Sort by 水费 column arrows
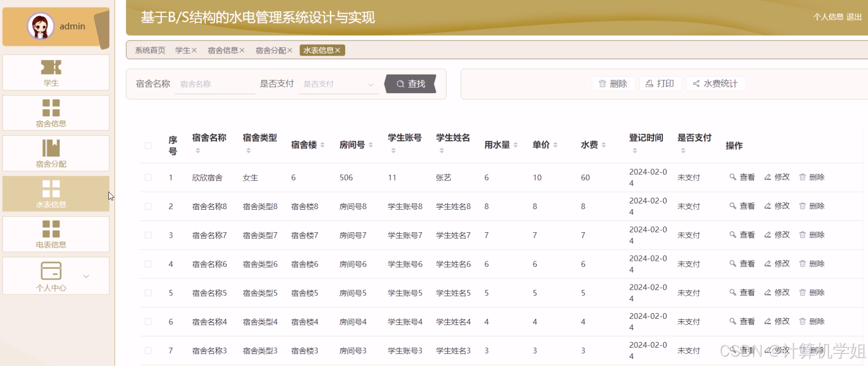This screenshot has width=868, height=366. [x=604, y=145]
